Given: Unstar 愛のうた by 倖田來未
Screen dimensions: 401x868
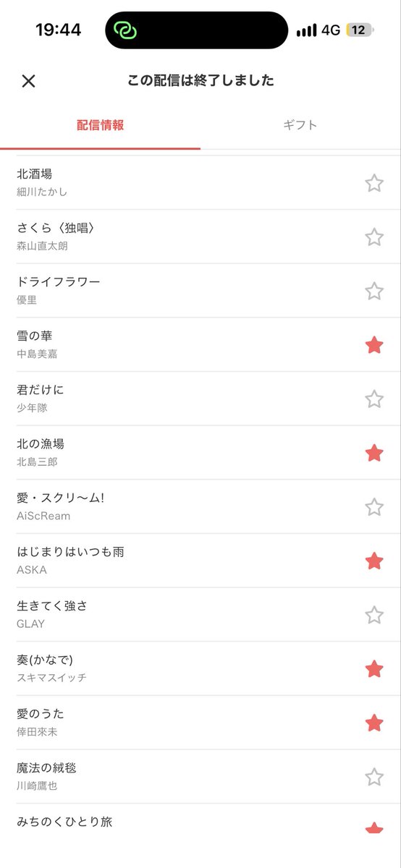Looking at the screenshot, I should click(373, 723).
